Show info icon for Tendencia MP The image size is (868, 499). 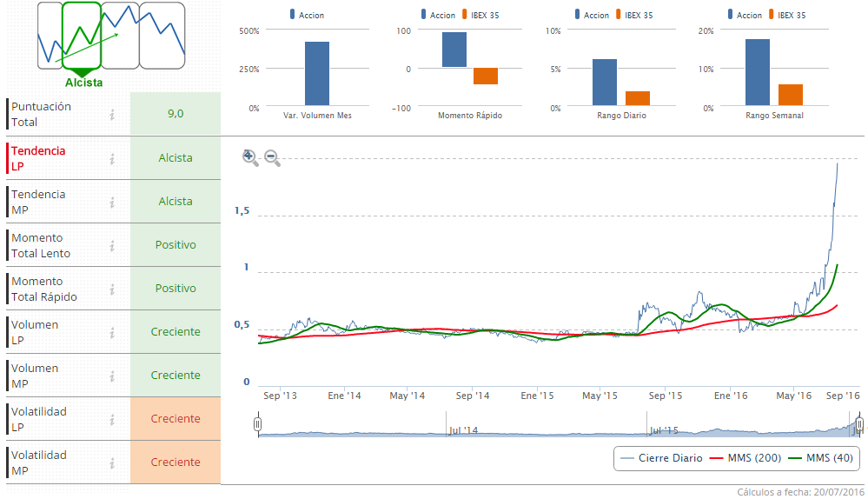click(112, 203)
